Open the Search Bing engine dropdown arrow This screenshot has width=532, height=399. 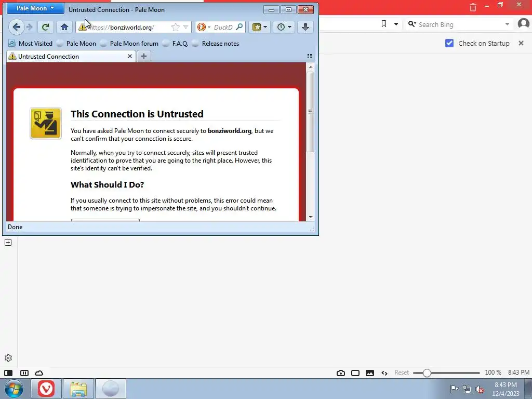coord(507,24)
